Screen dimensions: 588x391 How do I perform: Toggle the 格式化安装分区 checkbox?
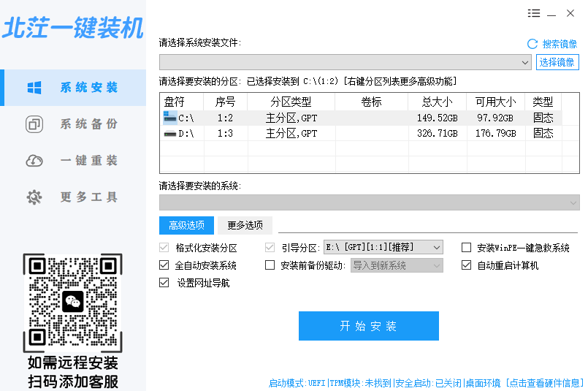point(164,248)
